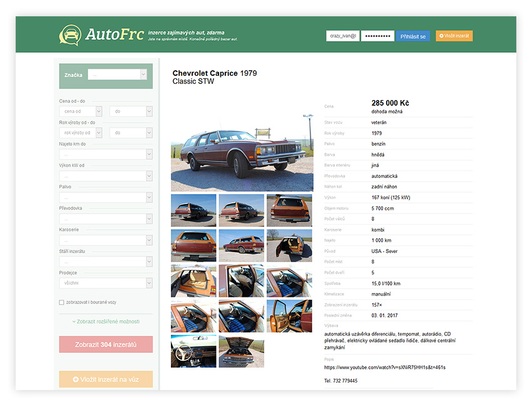
Task: Open the steering wheel interior thumbnail
Action: pyautogui.click(x=193, y=351)
